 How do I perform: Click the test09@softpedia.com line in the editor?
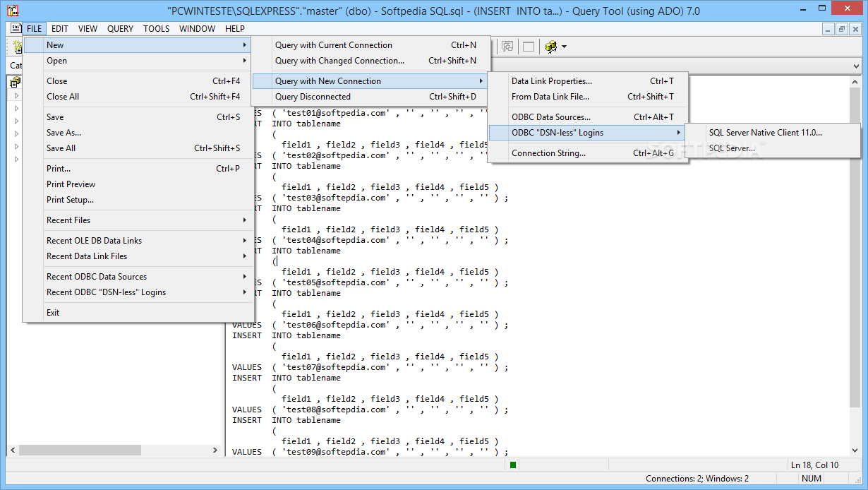pos(370,452)
